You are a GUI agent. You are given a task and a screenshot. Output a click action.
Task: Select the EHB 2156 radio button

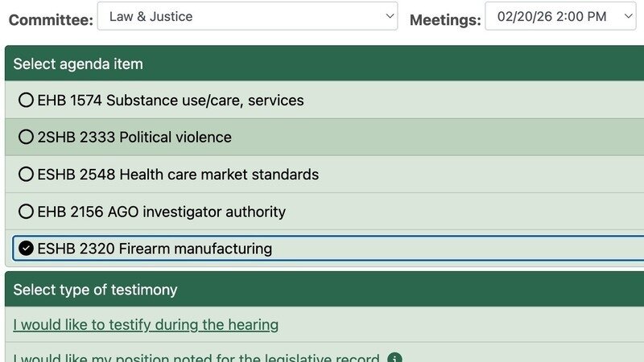26,212
